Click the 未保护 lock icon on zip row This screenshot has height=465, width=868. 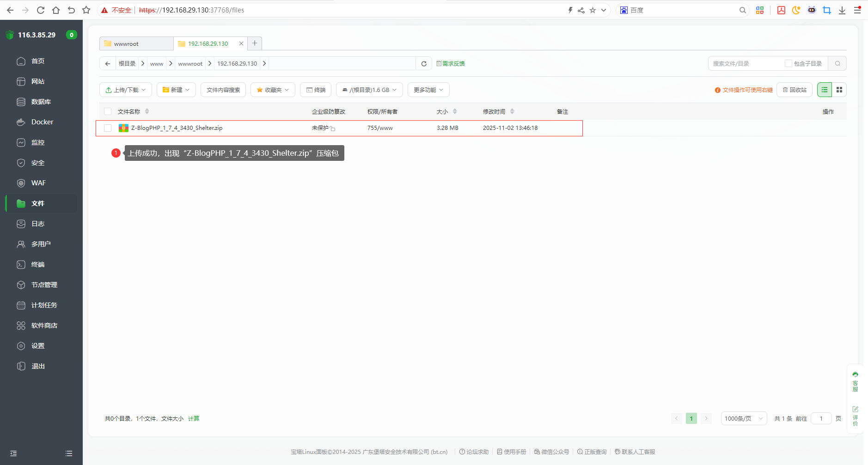pos(333,128)
